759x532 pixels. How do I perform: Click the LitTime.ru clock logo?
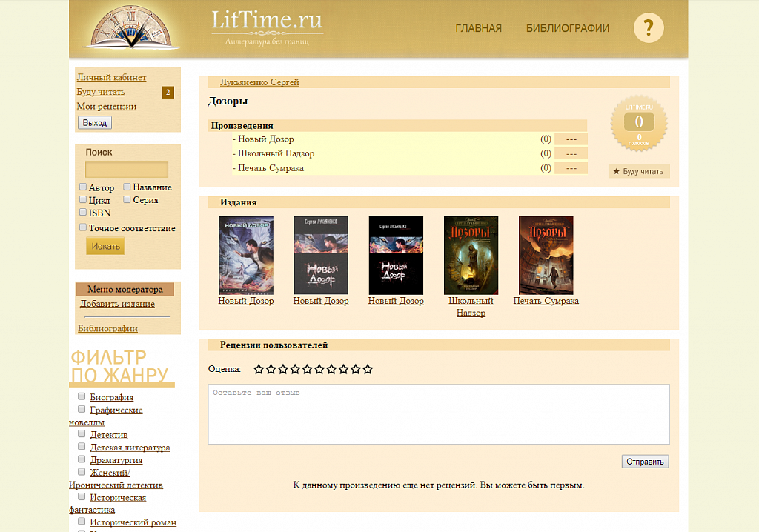pyautogui.click(x=130, y=29)
